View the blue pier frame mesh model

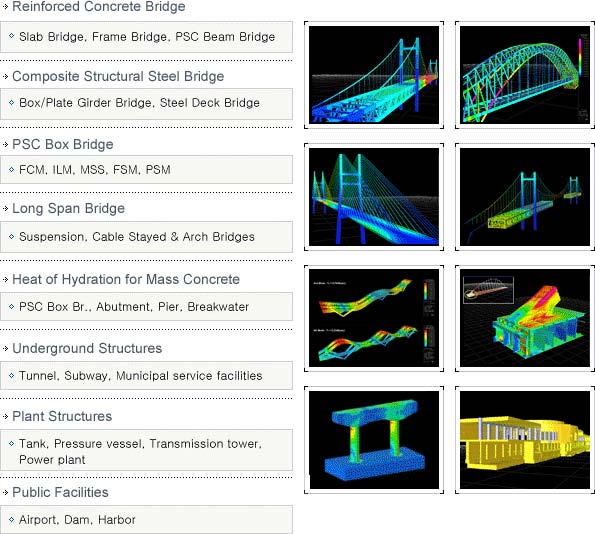[x=374, y=440]
